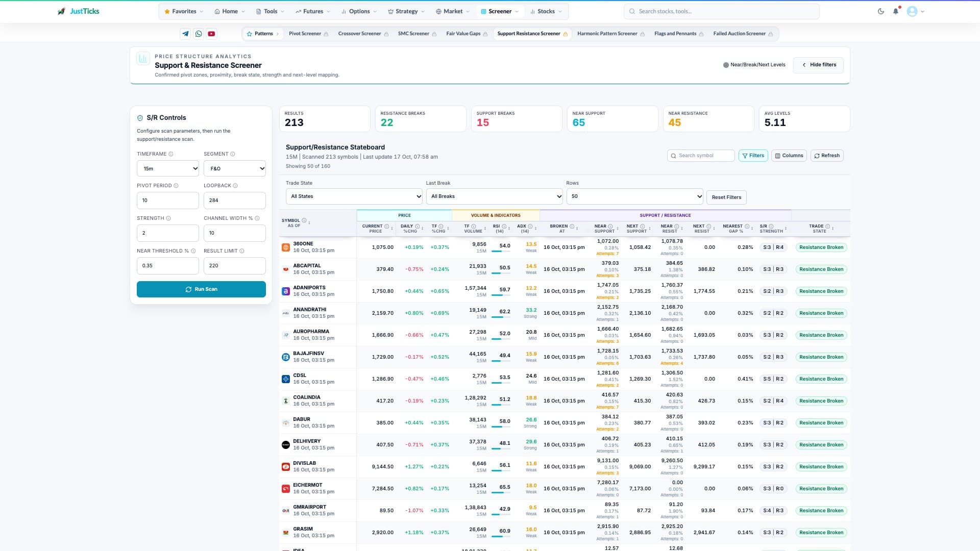Expand the Last Break All Breaks dropdown
Screen dimensions: 980x551
pyautogui.click(x=494, y=196)
